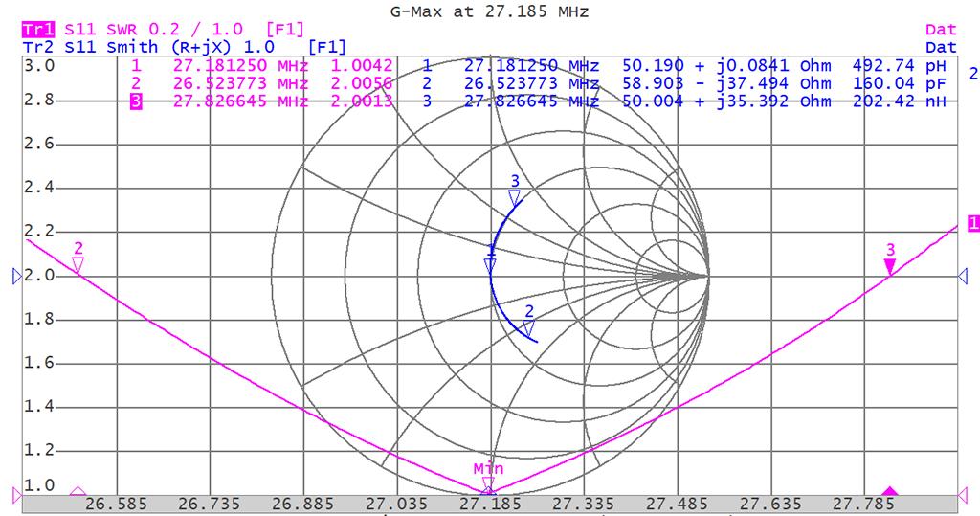Click the 27.185 frequency axis label

click(490, 504)
